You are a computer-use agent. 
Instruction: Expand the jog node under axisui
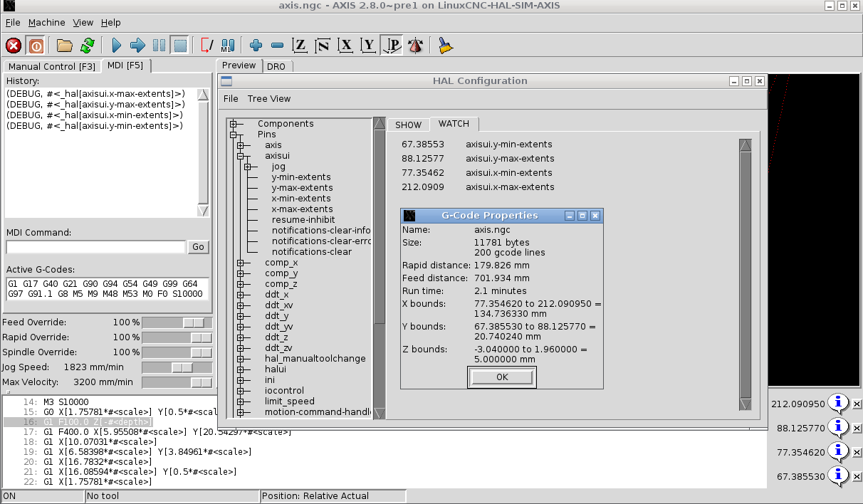pyautogui.click(x=247, y=167)
